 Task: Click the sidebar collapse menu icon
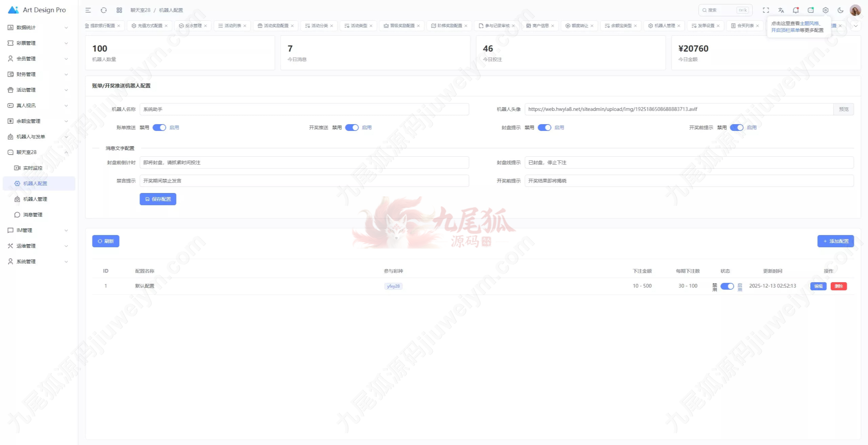pyautogui.click(x=88, y=10)
